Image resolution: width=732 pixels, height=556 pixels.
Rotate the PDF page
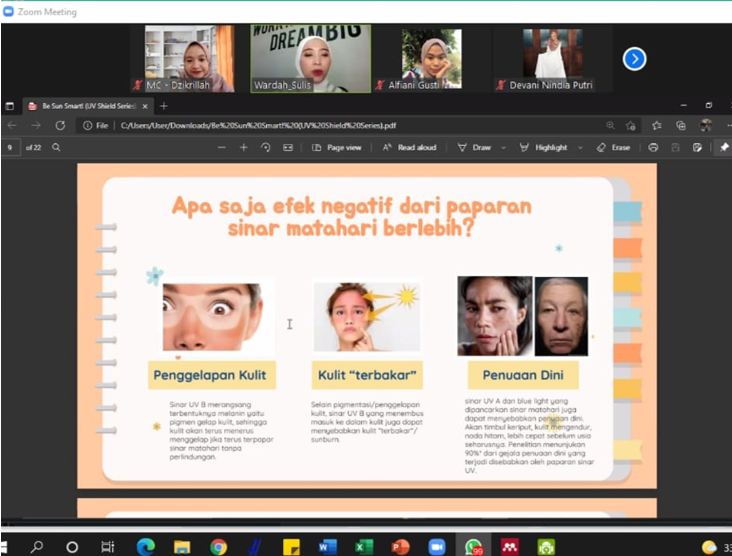266,148
